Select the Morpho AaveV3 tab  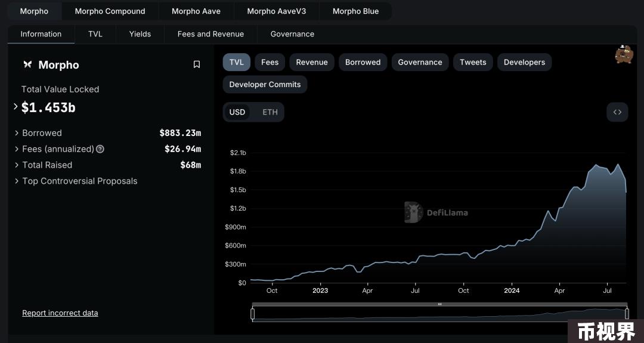tap(277, 11)
